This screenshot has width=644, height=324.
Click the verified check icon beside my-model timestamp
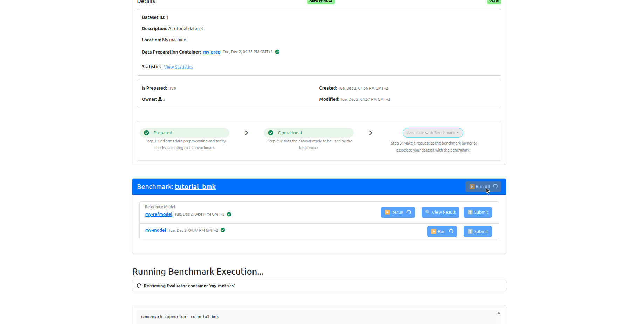[x=223, y=230]
